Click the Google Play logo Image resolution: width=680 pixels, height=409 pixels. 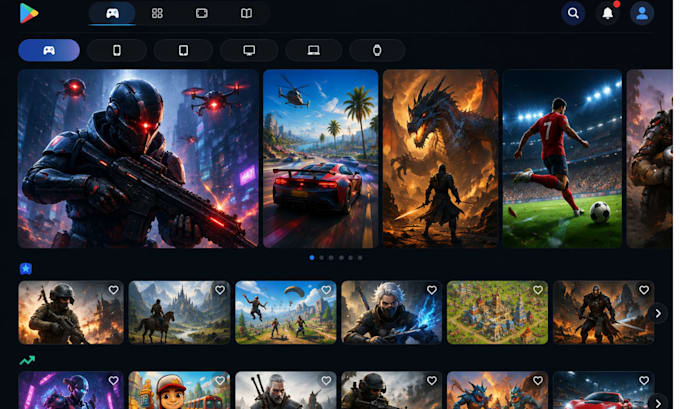(x=29, y=13)
